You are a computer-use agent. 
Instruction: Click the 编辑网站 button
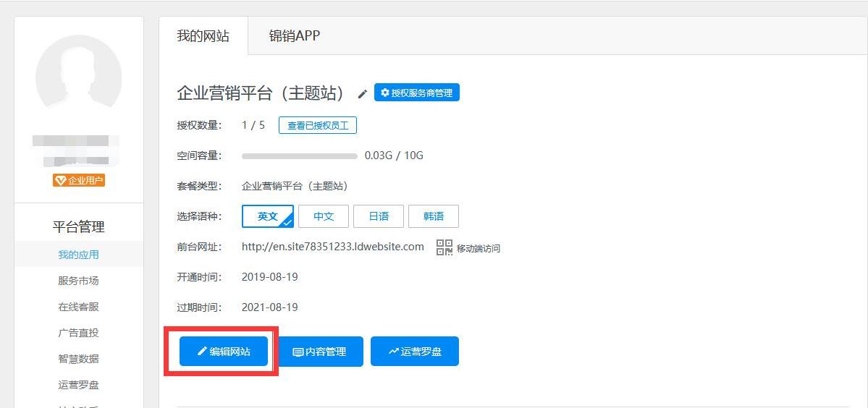point(224,352)
